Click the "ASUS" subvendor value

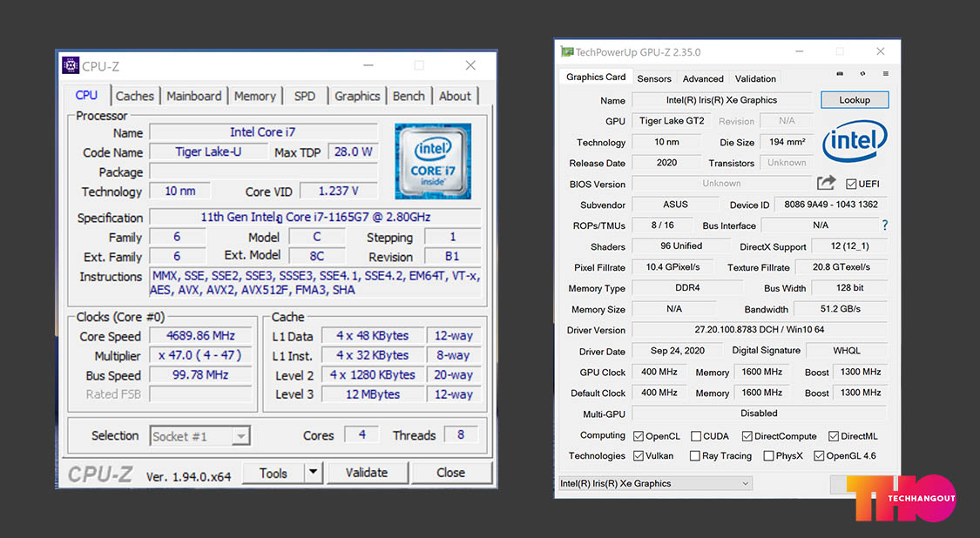point(676,205)
